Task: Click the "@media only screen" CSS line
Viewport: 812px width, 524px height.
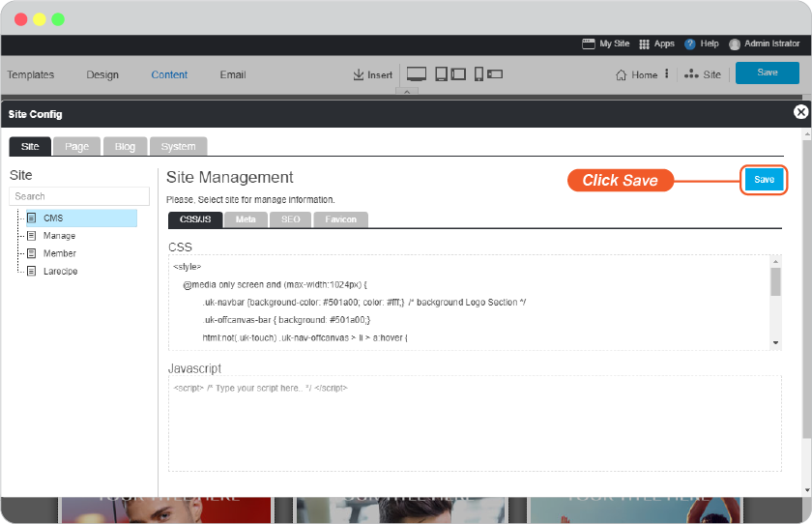Action: click(275, 285)
